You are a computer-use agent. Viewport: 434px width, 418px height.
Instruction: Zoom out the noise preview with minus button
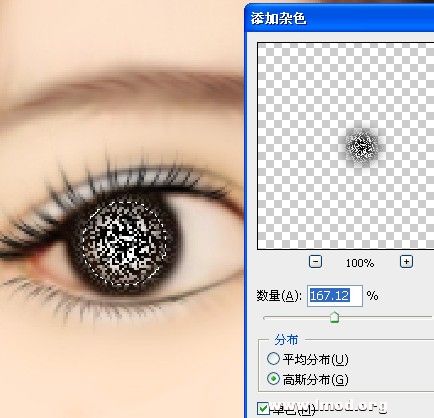tap(315, 262)
